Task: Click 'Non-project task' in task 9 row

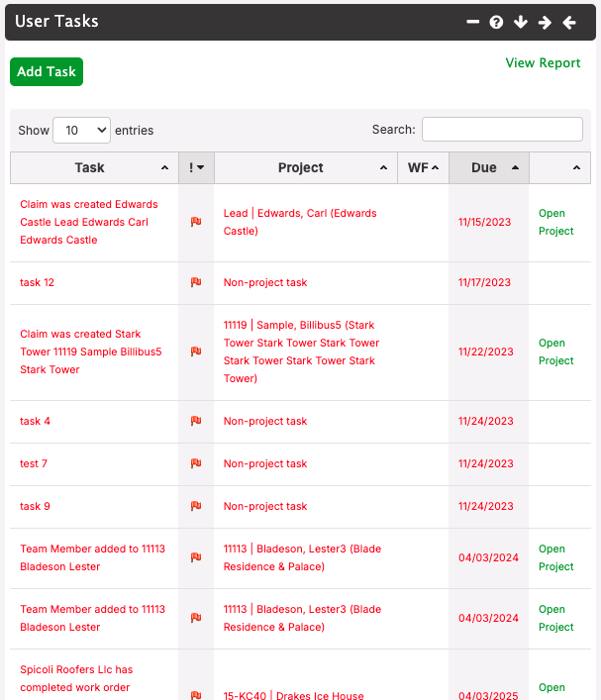Action: (x=265, y=506)
